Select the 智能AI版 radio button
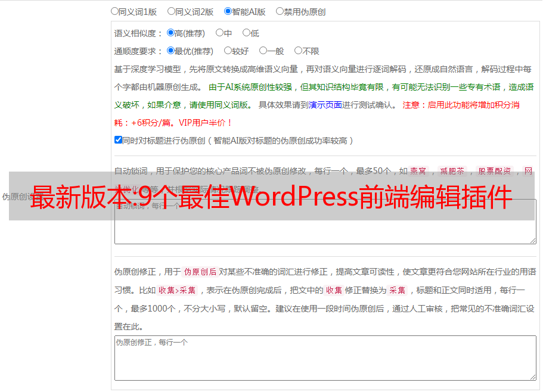Screen dimensions: 543x392 click(228, 11)
